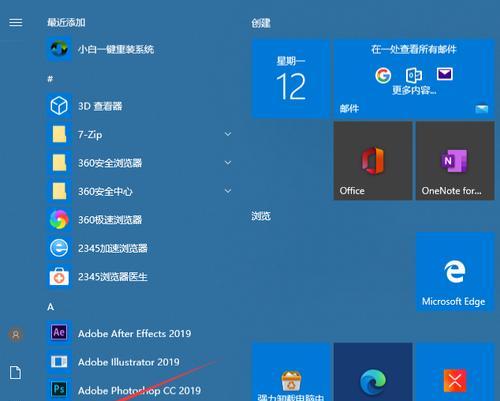Open the 7-Zip folder icon
This screenshot has width=500, height=401.
click(59, 134)
